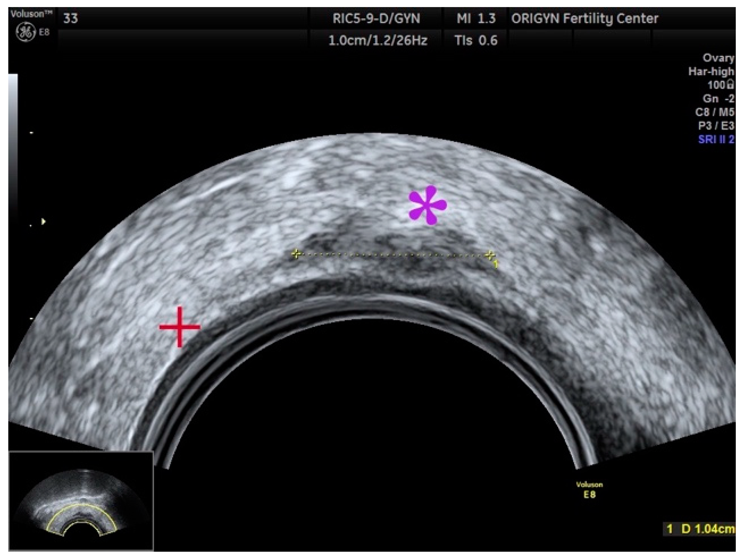Click the Voluson trademark label
The width and height of the screenshot is (745, 560).
point(31,14)
